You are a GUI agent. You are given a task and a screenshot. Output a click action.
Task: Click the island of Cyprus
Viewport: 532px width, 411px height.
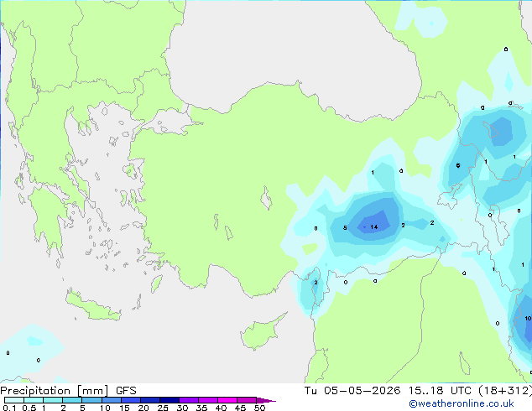click(x=261, y=332)
